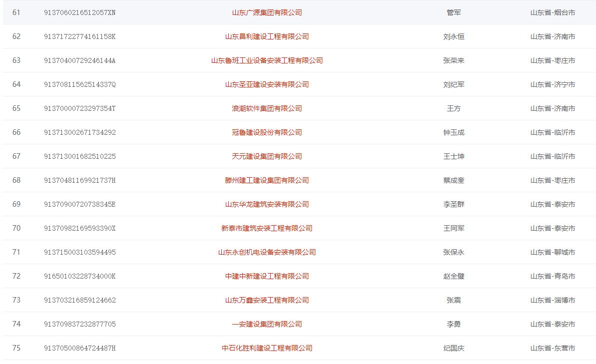Click 山东省-青岛市 region cell

(x=553, y=276)
